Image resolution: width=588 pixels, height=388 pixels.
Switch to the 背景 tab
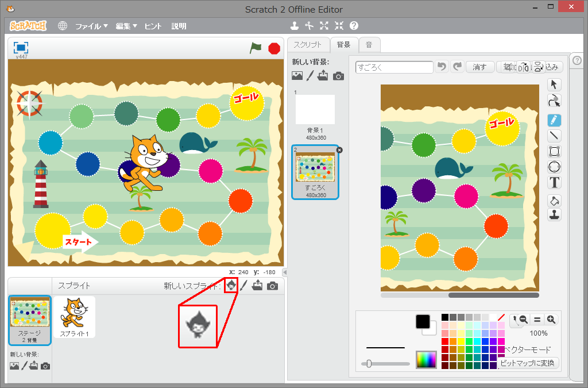click(343, 45)
